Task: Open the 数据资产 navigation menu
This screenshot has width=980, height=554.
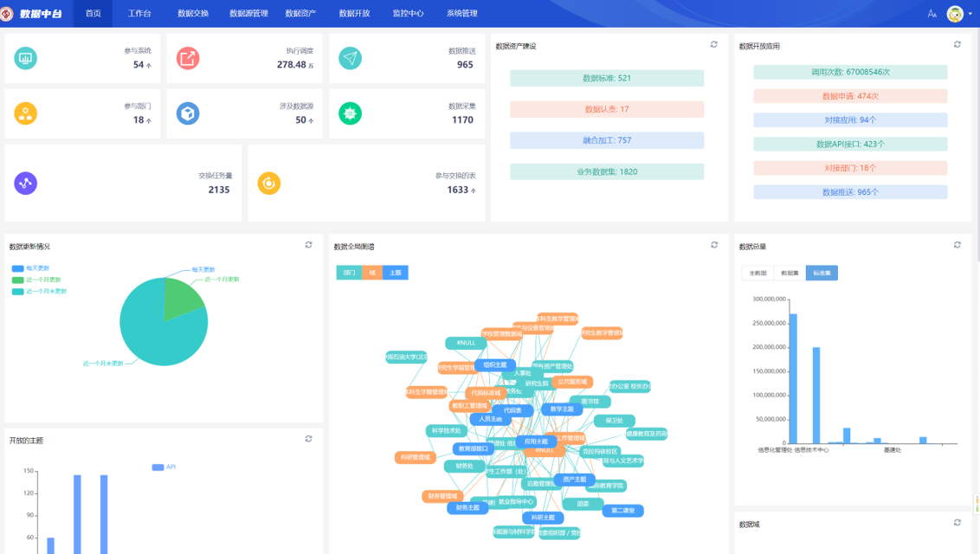Action: (x=300, y=14)
